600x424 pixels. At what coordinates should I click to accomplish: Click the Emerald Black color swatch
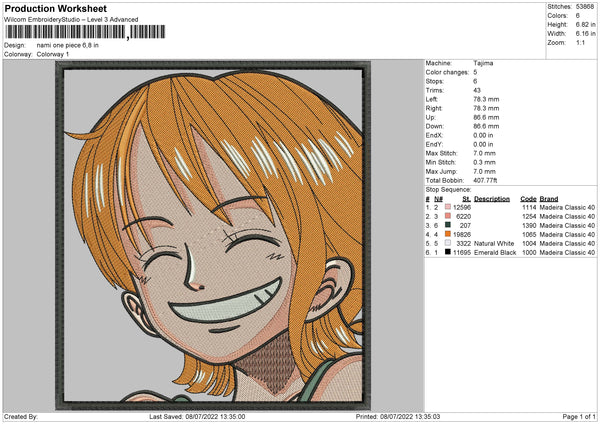click(447, 252)
